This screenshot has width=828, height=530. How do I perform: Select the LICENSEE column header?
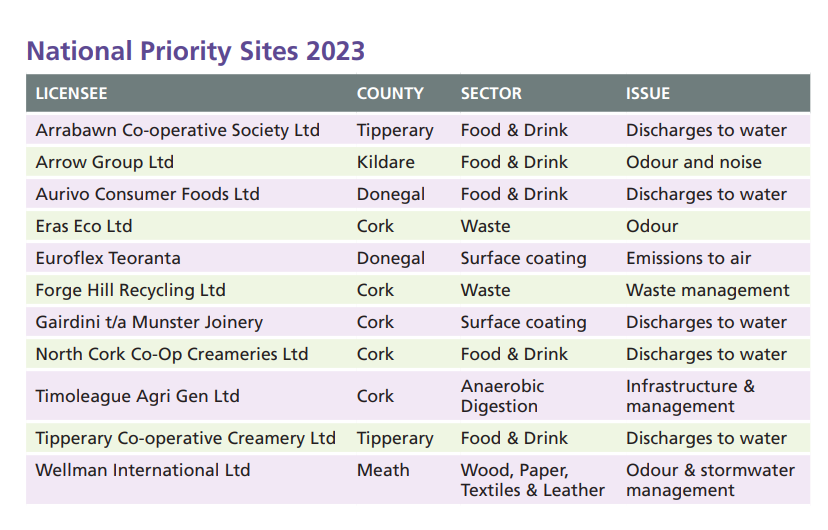click(x=71, y=93)
